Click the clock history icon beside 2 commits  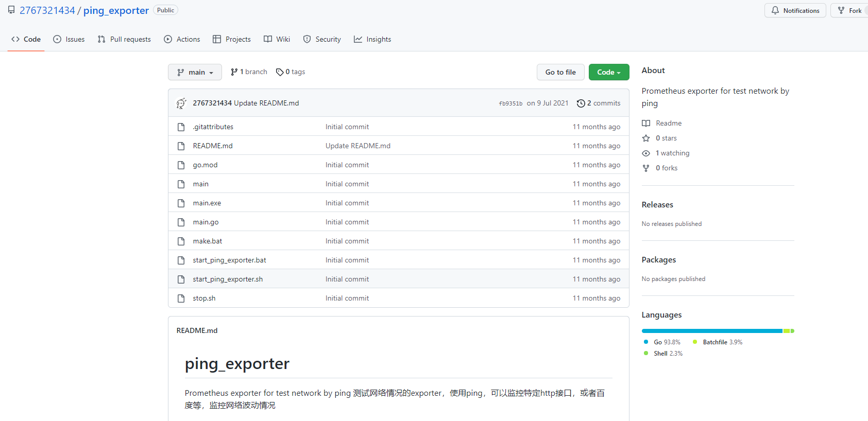click(581, 103)
